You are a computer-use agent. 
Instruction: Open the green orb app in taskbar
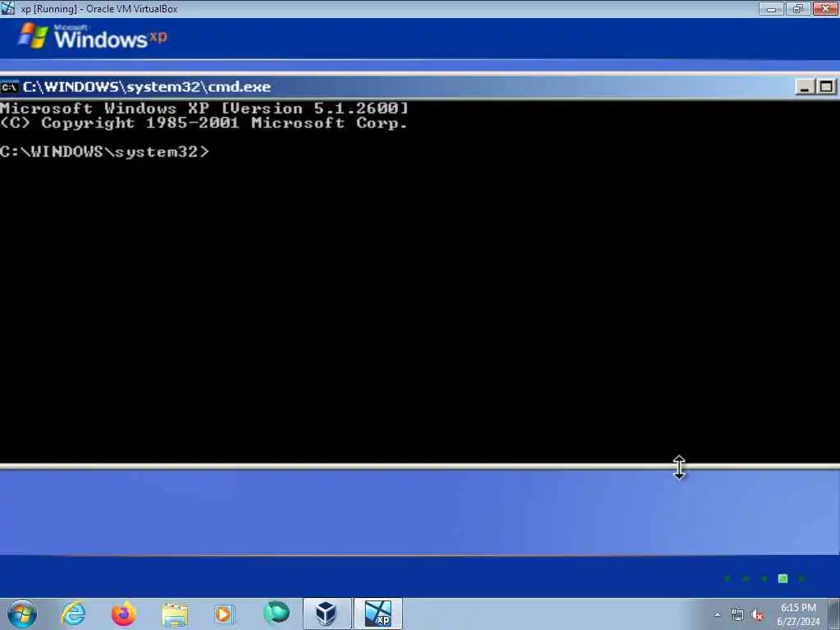pyautogui.click(x=276, y=613)
